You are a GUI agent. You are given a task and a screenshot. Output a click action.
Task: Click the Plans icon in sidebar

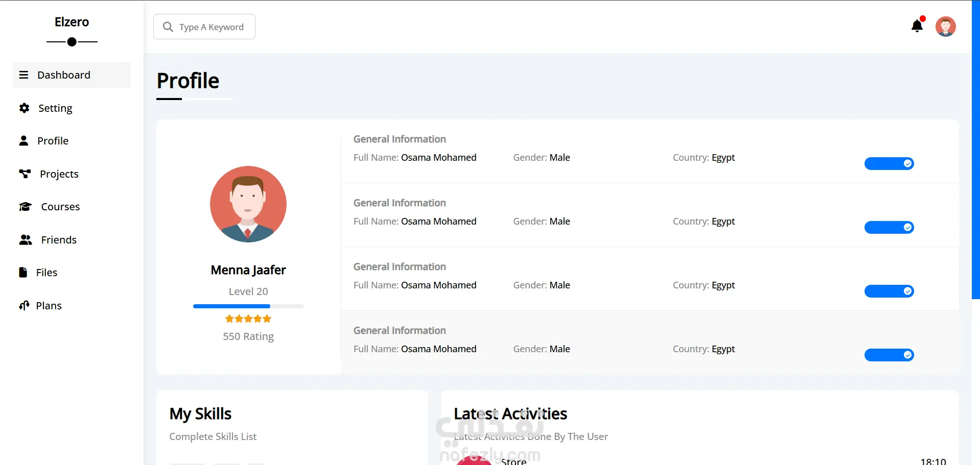point(24,305)
